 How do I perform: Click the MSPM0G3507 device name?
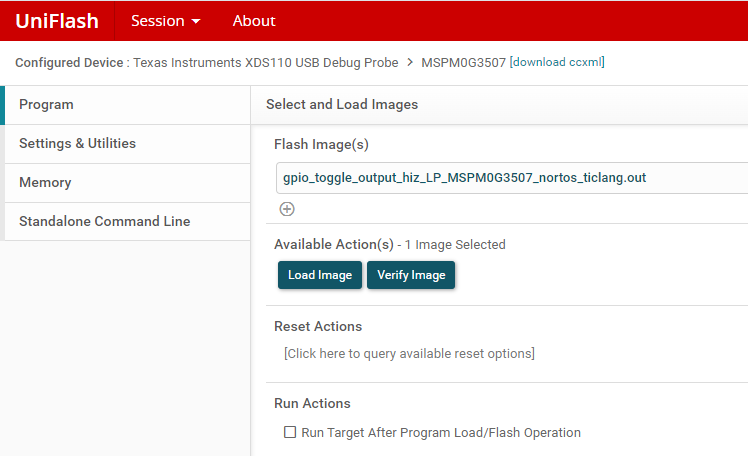tap(464, 63)
